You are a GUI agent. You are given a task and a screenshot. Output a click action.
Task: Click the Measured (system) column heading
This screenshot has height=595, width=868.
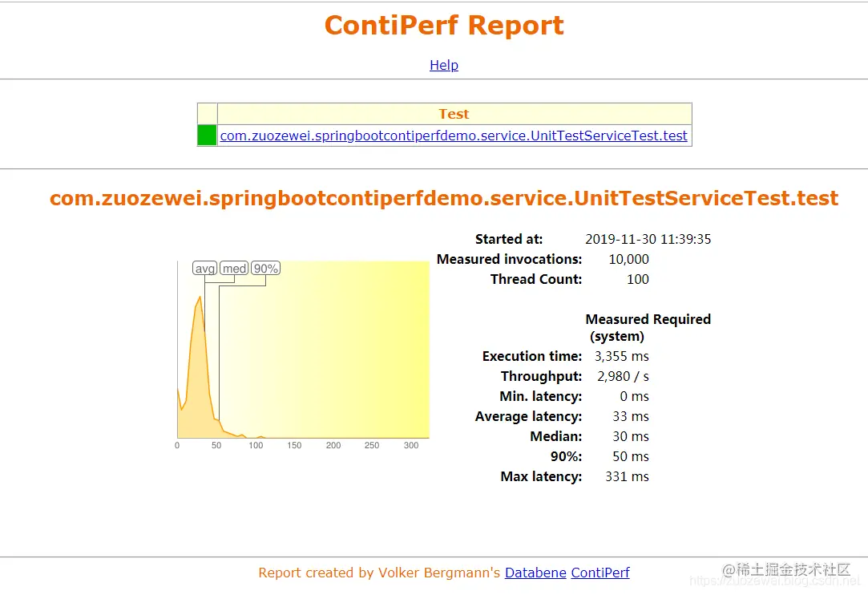(616, 327)
